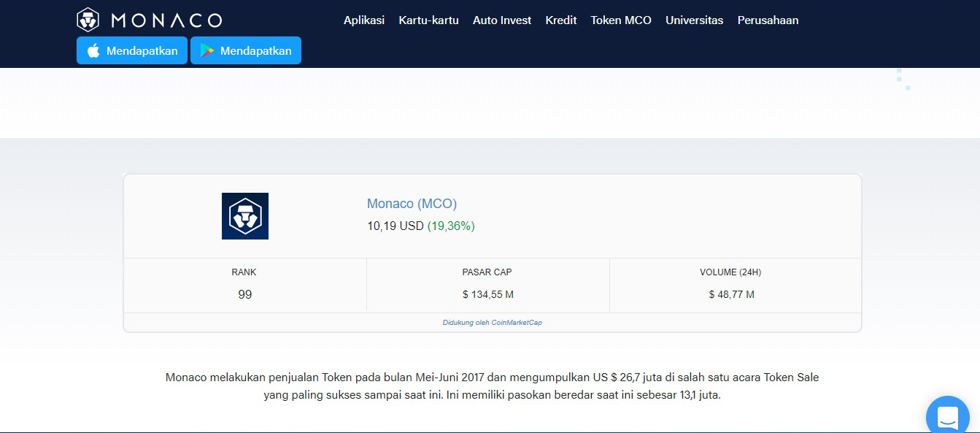The image size is (980, 433).
Task: Click the Monaco (MCO) link
Action: (x=412, y=204)
